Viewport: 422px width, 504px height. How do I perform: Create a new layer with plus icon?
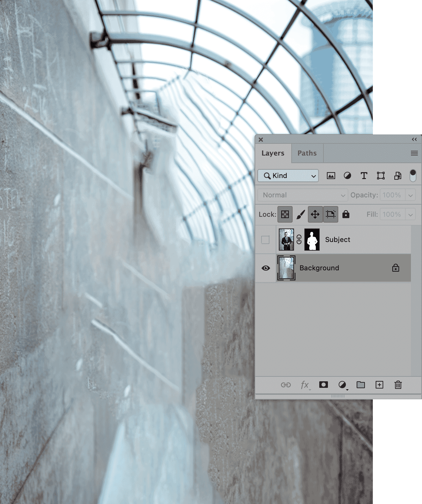[379, 385]
